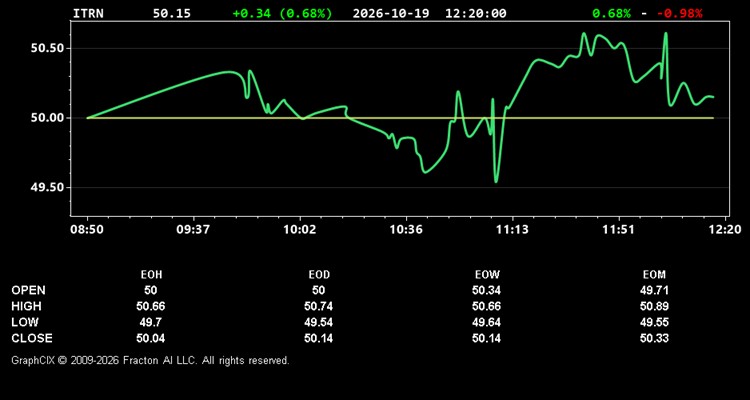Click the GraphCIX Fracton AI copyright notice
The height and width of the screenshot is (400, 750).
click(150, 360)
